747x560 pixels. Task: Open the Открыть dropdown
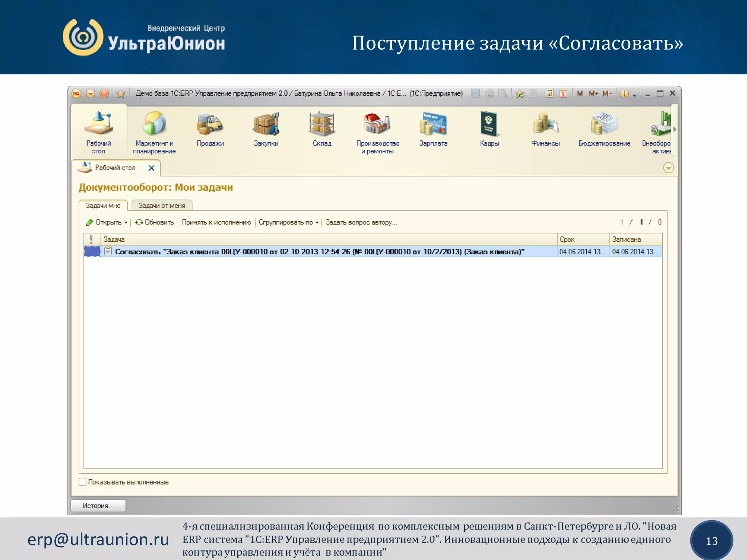click(107, 222)
